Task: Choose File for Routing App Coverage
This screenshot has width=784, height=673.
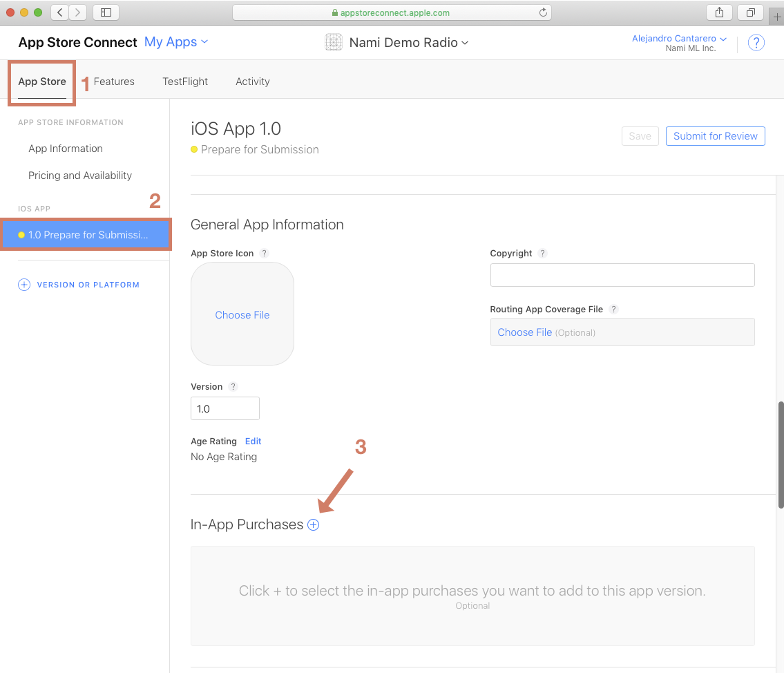Action: coord(524,332)
